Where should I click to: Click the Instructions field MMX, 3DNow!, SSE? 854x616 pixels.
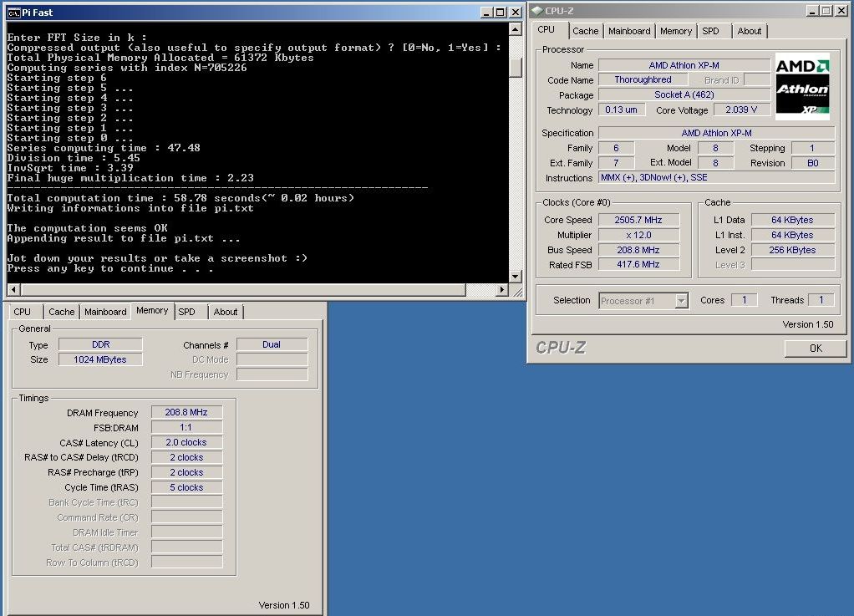[716, 177]
